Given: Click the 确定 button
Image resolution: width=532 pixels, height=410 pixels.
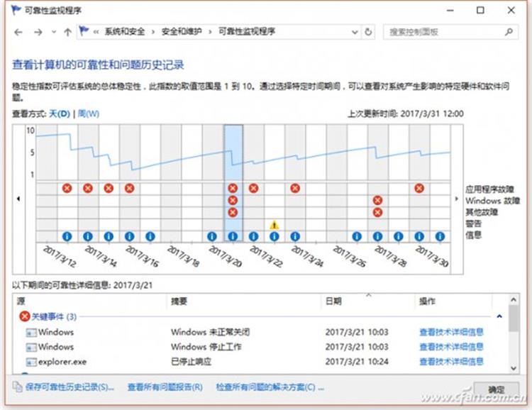Looking at the screenshot, I should tap(497, 389).
